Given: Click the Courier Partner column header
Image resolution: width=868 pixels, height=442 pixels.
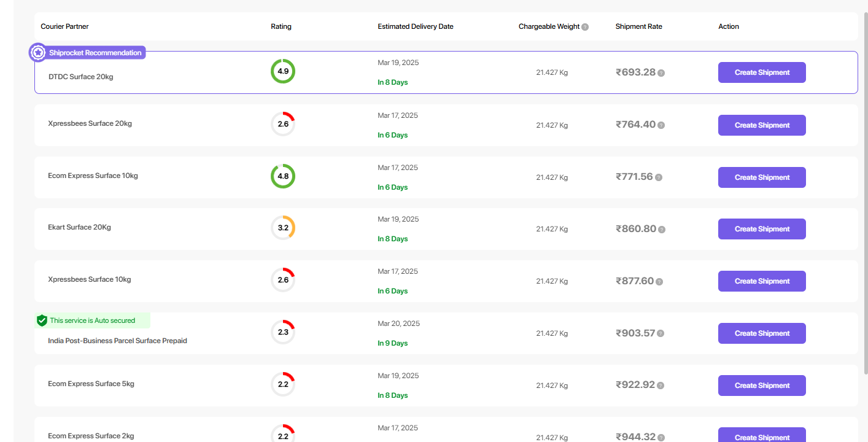Looking at the screenshot, I should pyautogui.click(x=64, y=26).
